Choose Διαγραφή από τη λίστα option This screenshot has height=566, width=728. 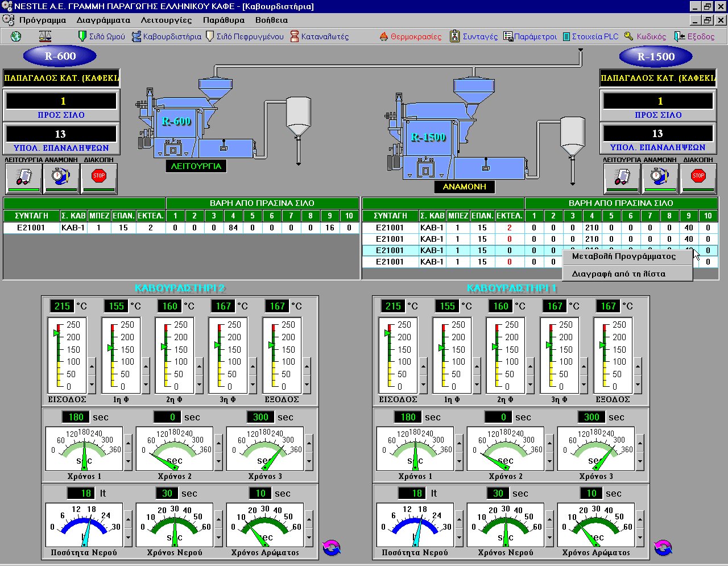pos(618,274)
